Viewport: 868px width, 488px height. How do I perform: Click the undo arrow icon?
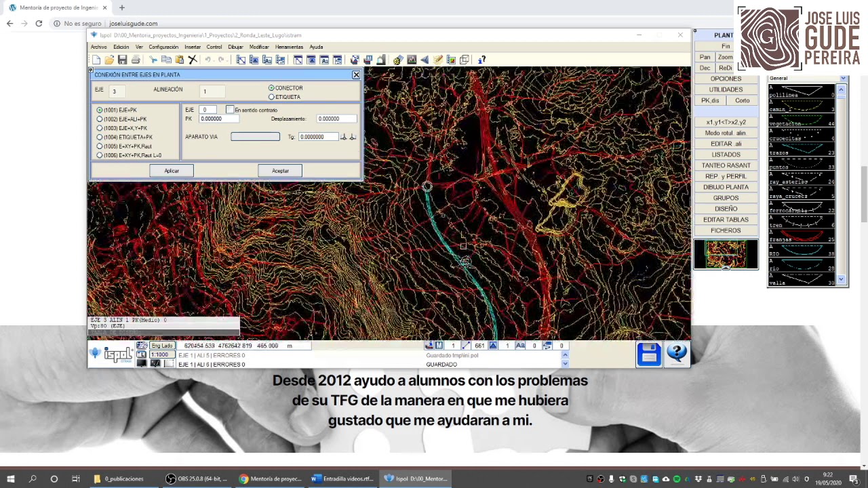[208, 60]
